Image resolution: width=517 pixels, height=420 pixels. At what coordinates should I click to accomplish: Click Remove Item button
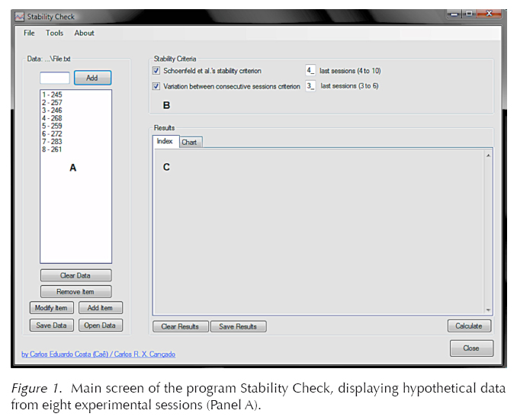[x=75, y=292]
